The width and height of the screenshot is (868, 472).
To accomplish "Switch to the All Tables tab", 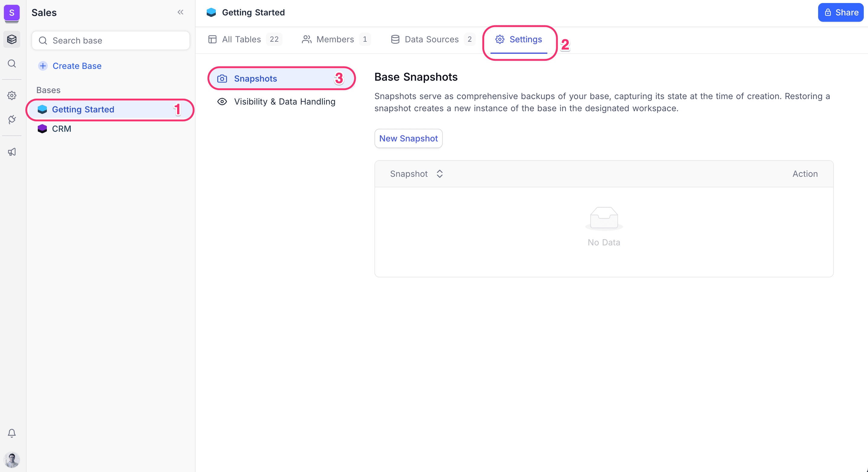I will point(241,39).
